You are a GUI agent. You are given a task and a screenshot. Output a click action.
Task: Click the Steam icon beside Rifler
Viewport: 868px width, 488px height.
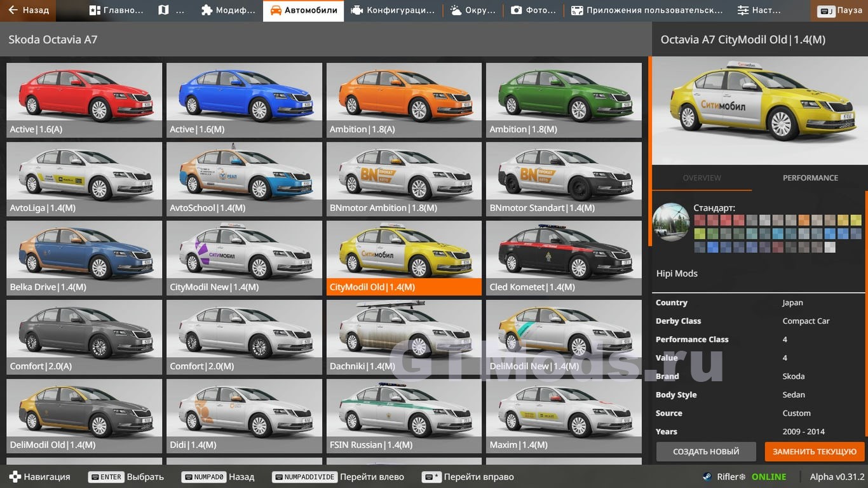click(x=707, y=477)
